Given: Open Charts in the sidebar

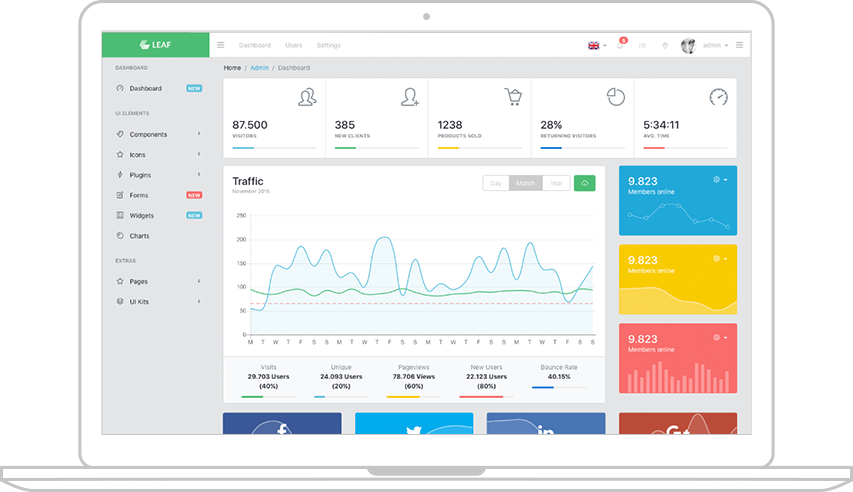Looking at the screenshot, I should pyautogui.click(x=139, y=236).
